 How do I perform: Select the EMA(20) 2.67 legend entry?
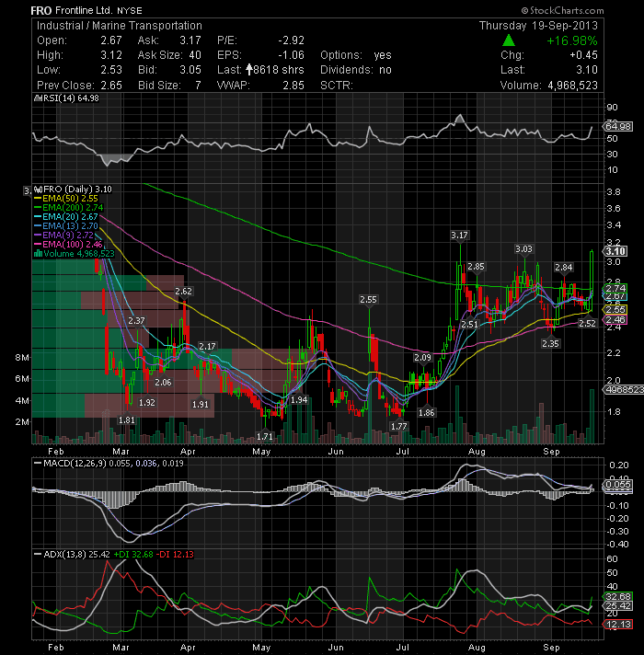(66, 217)
